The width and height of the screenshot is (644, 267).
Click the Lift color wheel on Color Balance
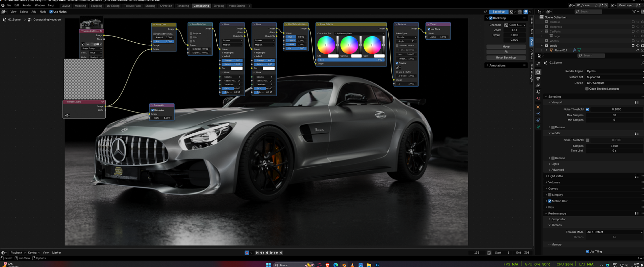coord(326,45)
